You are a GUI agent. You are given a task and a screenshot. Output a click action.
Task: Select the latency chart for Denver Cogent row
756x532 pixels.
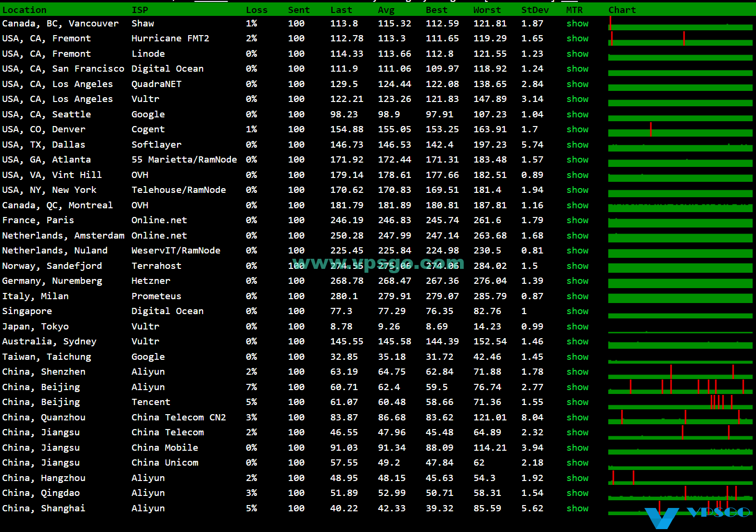pyautogui.click(x=680, y=129)
